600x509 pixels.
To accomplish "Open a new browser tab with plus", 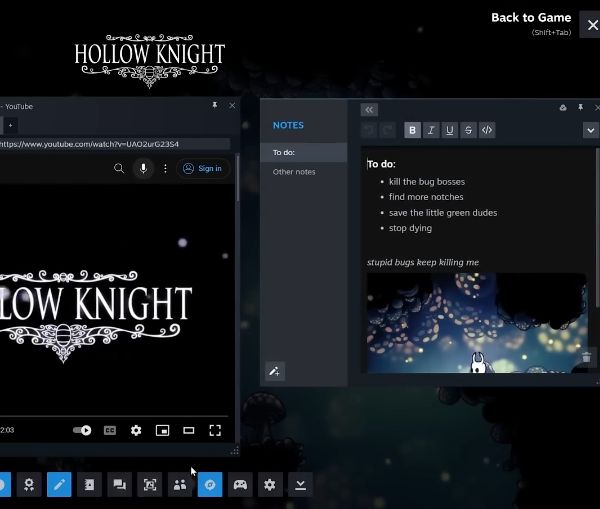I will [x=9, y=125].
